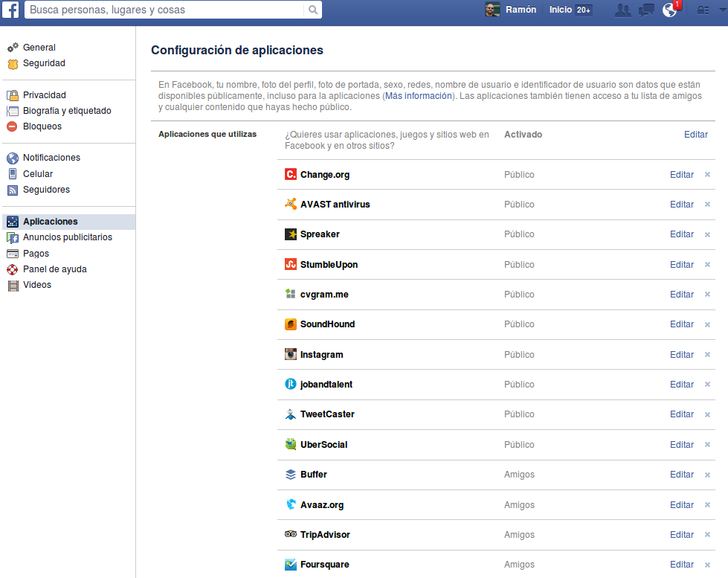The image size is (728, 578).
Task: Click the search magnifier icon
Action: (x=314, y=10)
